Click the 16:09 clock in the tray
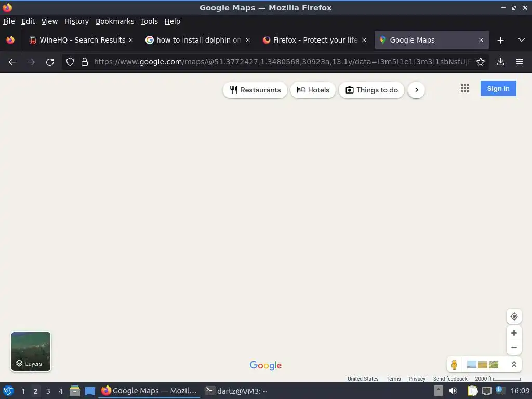 pos(520,391)
